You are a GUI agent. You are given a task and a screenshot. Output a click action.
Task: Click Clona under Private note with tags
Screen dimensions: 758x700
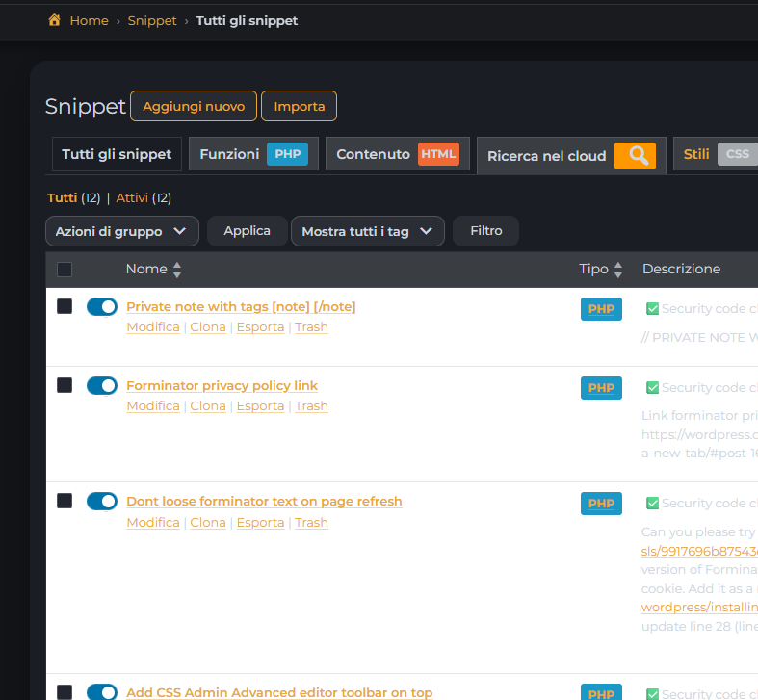pyautogui.click(x=208, y=327)
